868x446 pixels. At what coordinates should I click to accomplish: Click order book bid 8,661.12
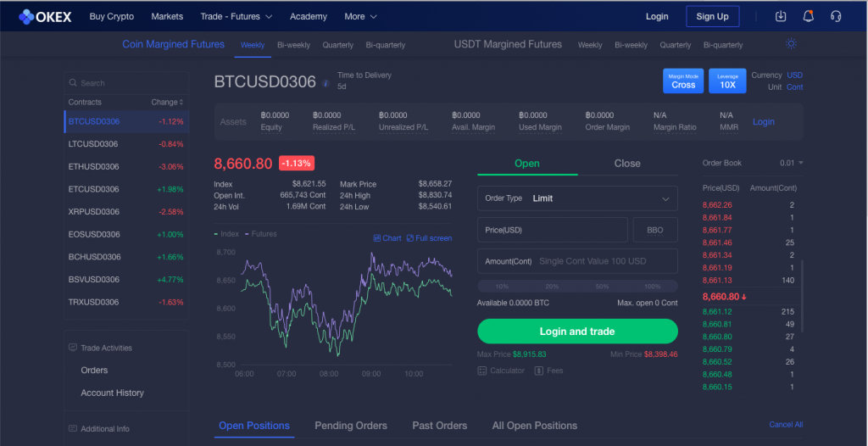click(717, 312)
